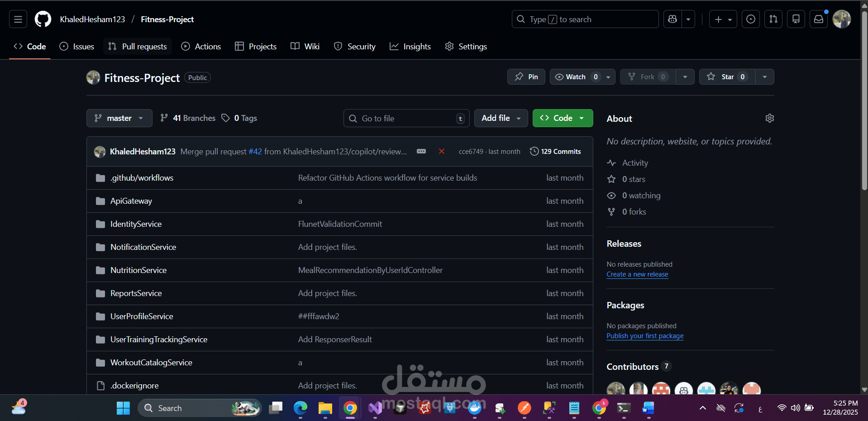Pin the Fitness-Project repository
868x421 pixels.
(526, 77)
